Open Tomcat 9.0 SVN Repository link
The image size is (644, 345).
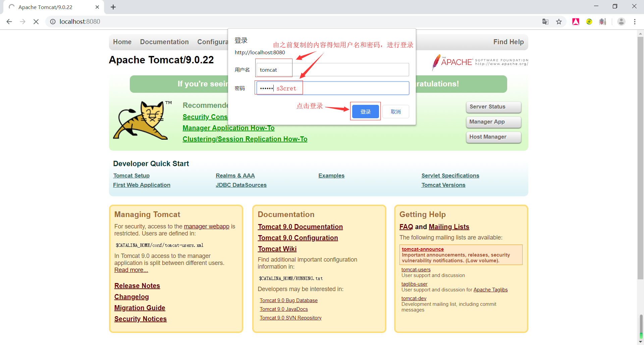click(290, 318)
